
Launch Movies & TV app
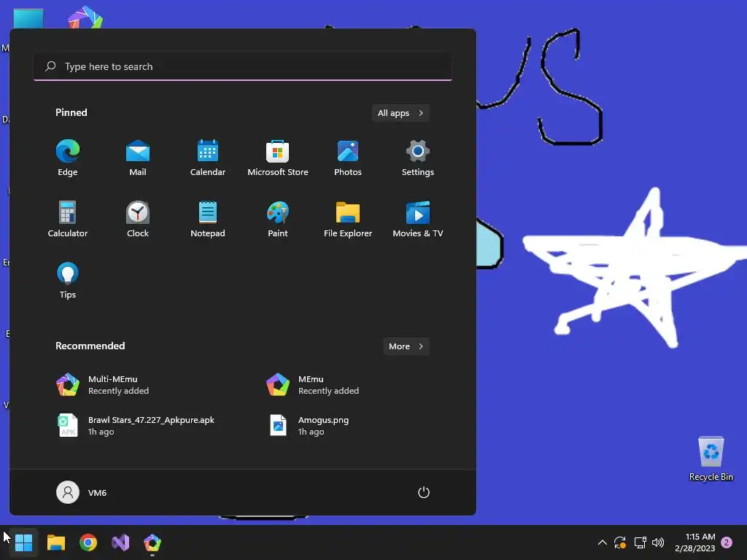point(418,219)
